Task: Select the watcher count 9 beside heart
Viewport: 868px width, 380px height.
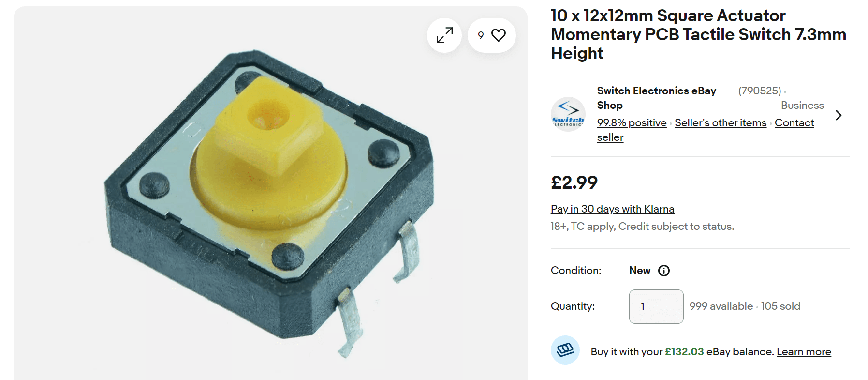Action: [481, 35]
